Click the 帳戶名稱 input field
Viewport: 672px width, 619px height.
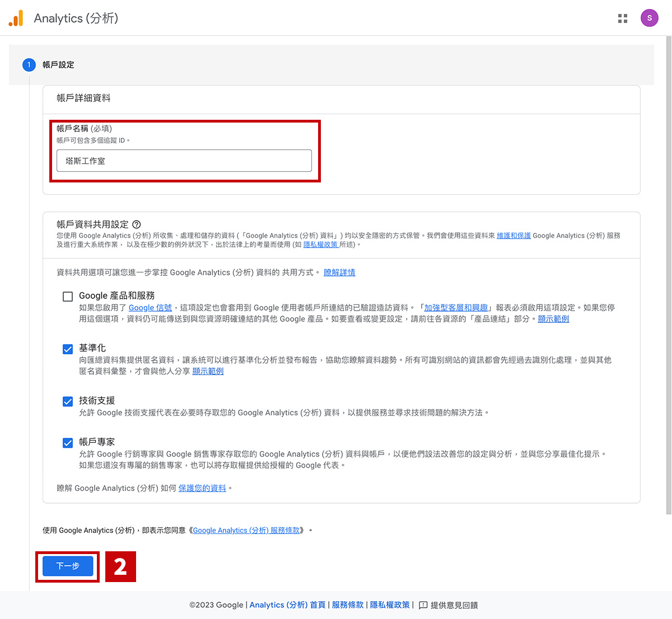[x=184, y=161]
